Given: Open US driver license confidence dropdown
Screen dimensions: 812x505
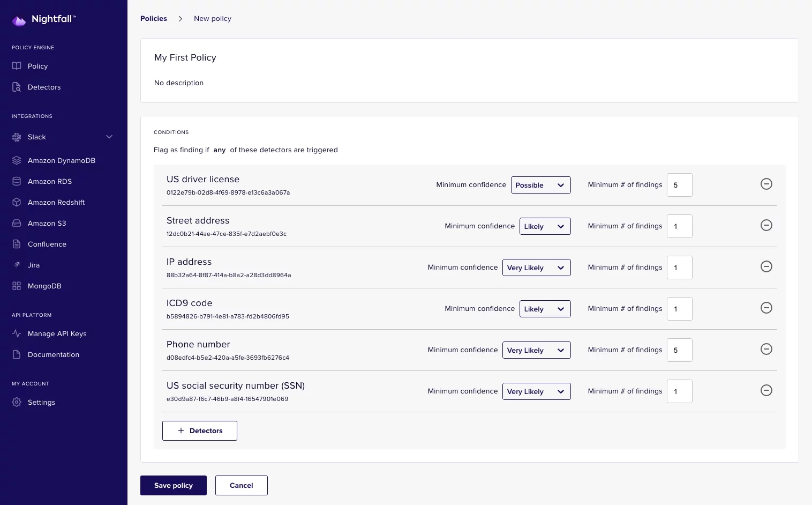Looking at the screenshot, I should 540,185.
